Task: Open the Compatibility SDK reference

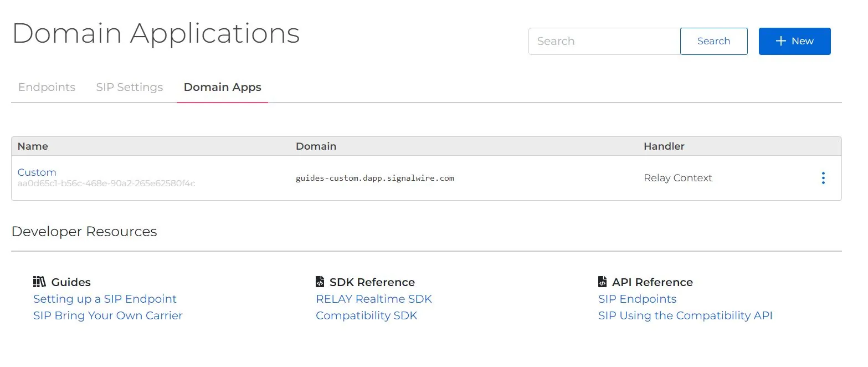Action: (x=366, y=315)
